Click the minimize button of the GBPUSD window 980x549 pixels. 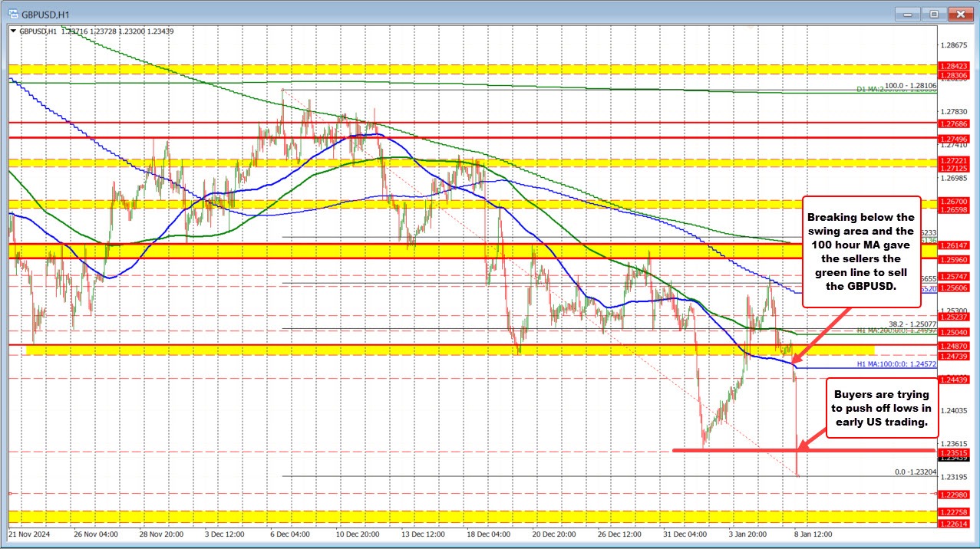907,13
